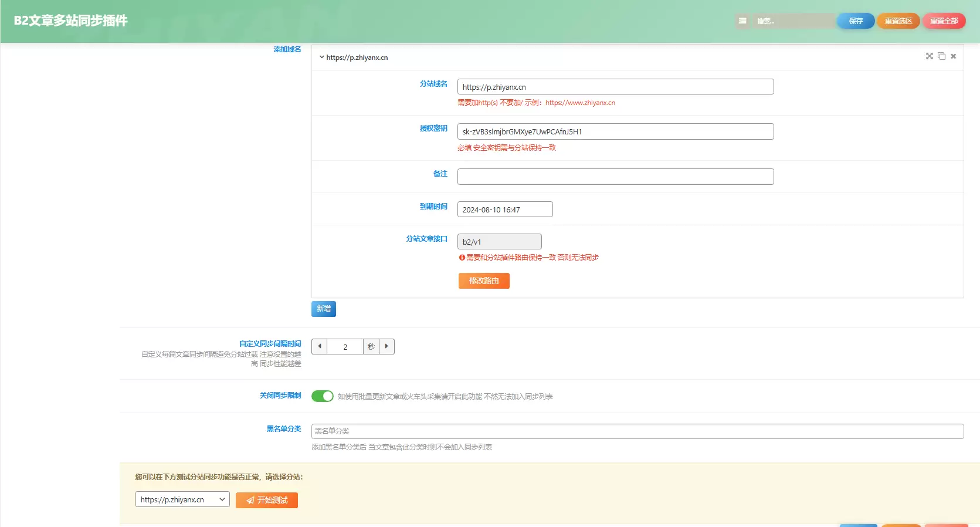This screenshot has width=980, height=527.
Task: Increase the sync interval with right arrow
Action: point(386,346)
